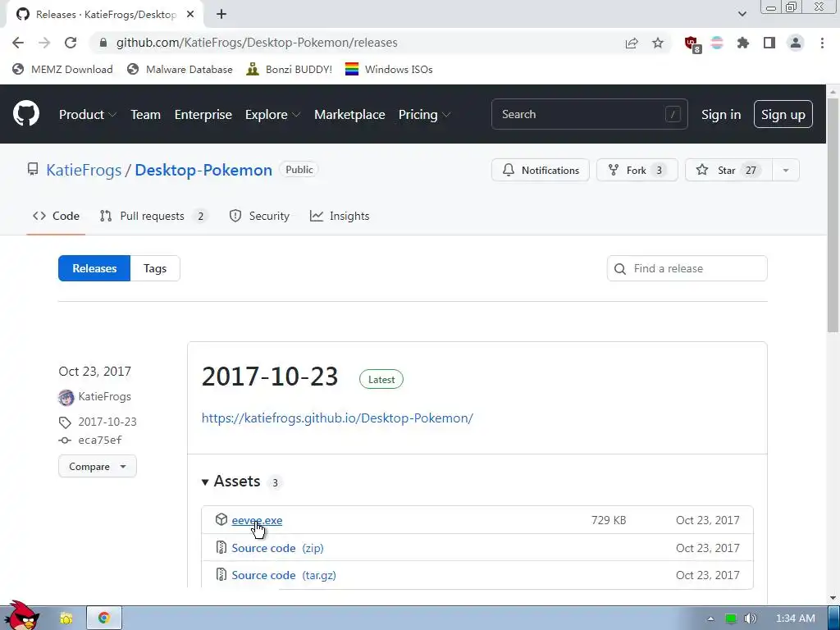Open the Desktop-Pokemon repository link
The height and width of the screenshot is (630, 840).
point(203,170)
